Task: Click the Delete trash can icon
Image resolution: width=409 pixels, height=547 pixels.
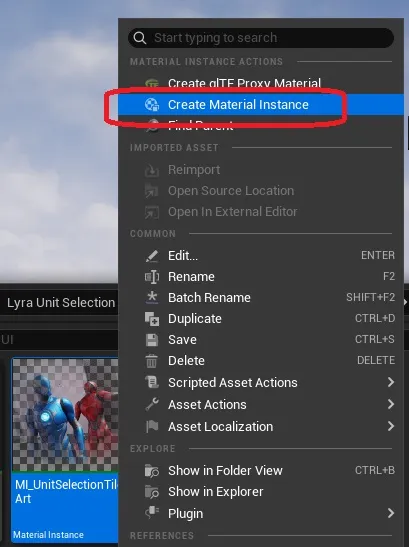Action: click(152, 361)
